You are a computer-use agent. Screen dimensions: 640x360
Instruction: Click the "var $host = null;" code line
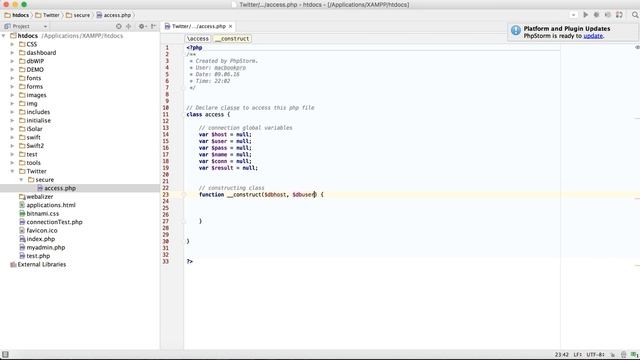225,135
